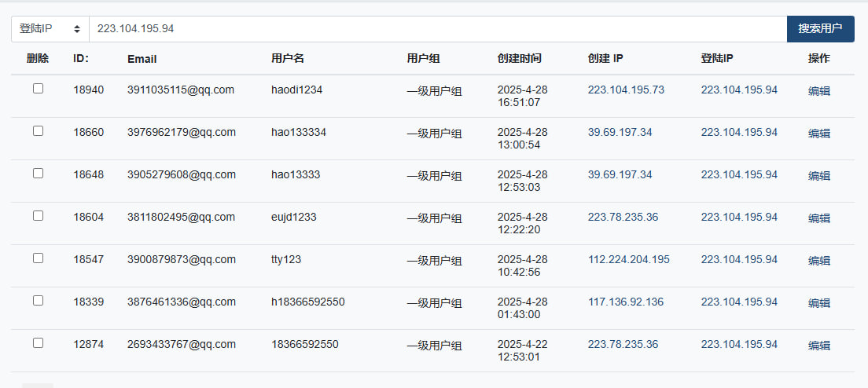Click creation time 2025-4-22 12:53:01
This screenshot has height=388, width=868.
click(x=522, y=350)
